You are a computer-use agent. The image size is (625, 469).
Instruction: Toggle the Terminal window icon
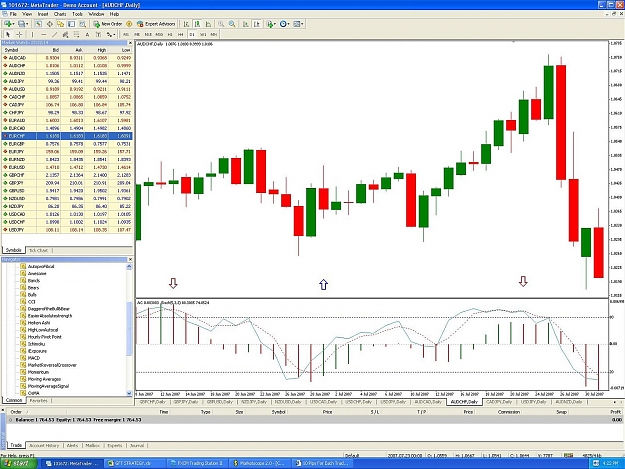tap(71, 24)
